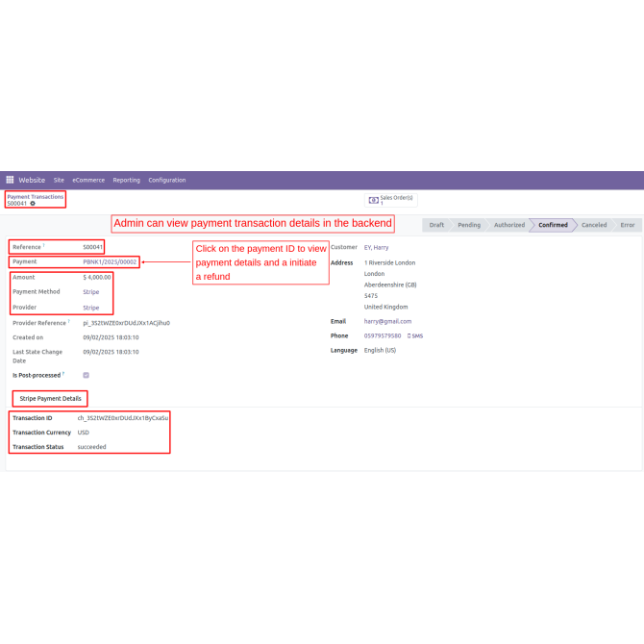Image resolution: width=644 pixels, height=644 pixels.
Task: Click the Transaction ID ch_ value
Action: (123, 418)
